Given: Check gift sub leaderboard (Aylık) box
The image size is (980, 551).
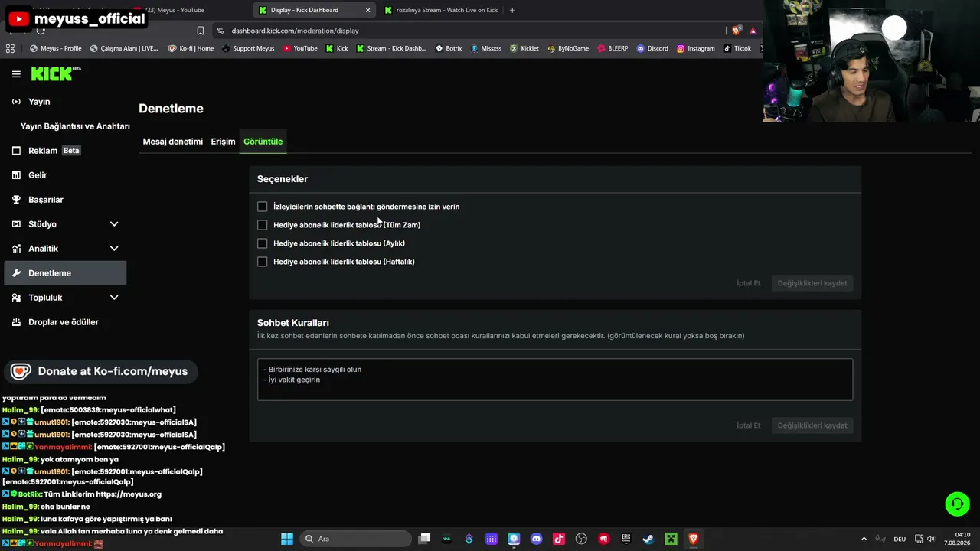Looking at the screenshot, I should (263, 243).
